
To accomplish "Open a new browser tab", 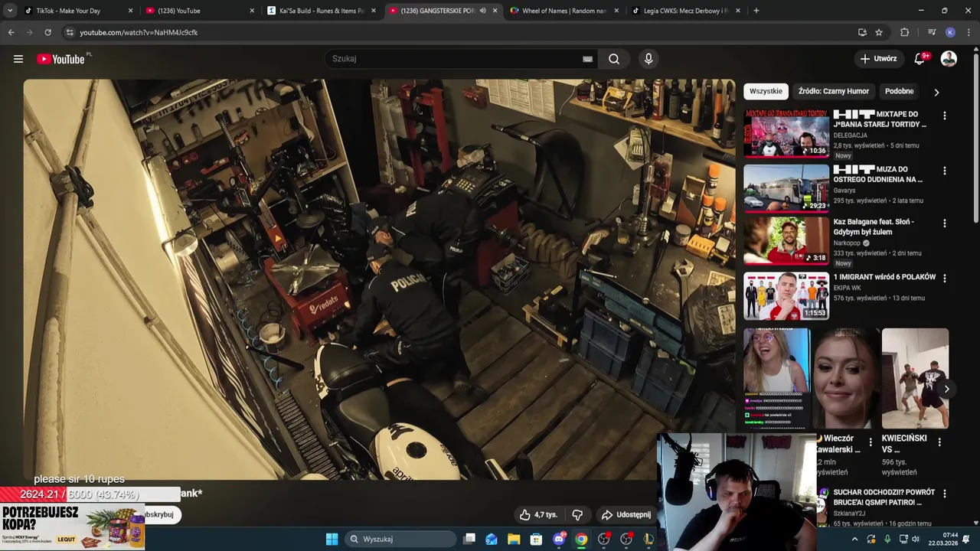I will point(756,11).
